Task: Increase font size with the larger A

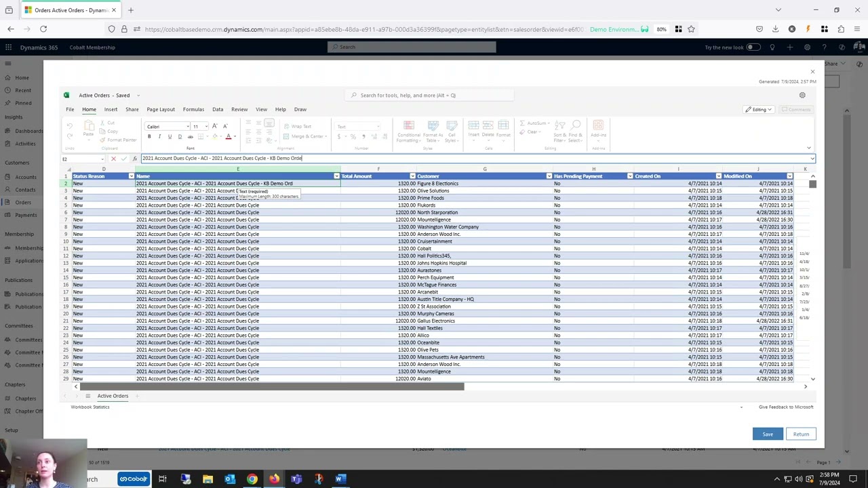Action: 215,126
